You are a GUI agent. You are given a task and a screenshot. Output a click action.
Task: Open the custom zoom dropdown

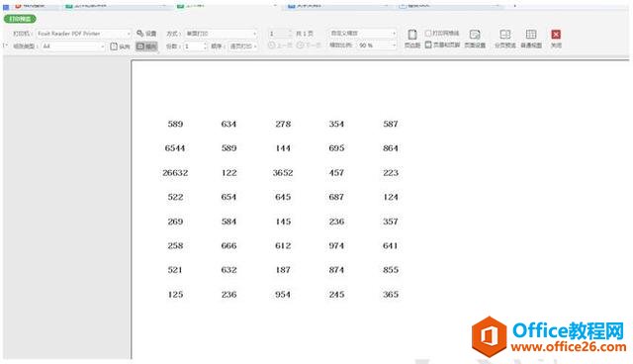point(363,33)
